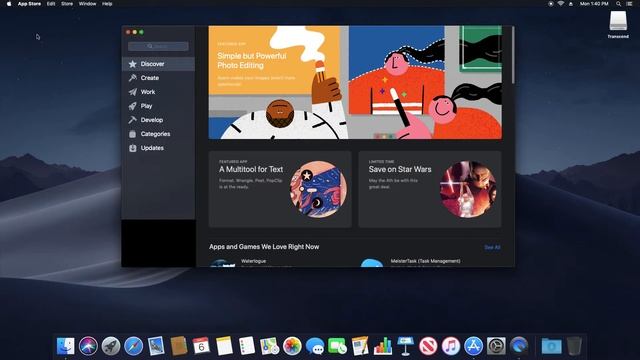Click the App Store window scrollbar
640x360 pixels.
513,55
